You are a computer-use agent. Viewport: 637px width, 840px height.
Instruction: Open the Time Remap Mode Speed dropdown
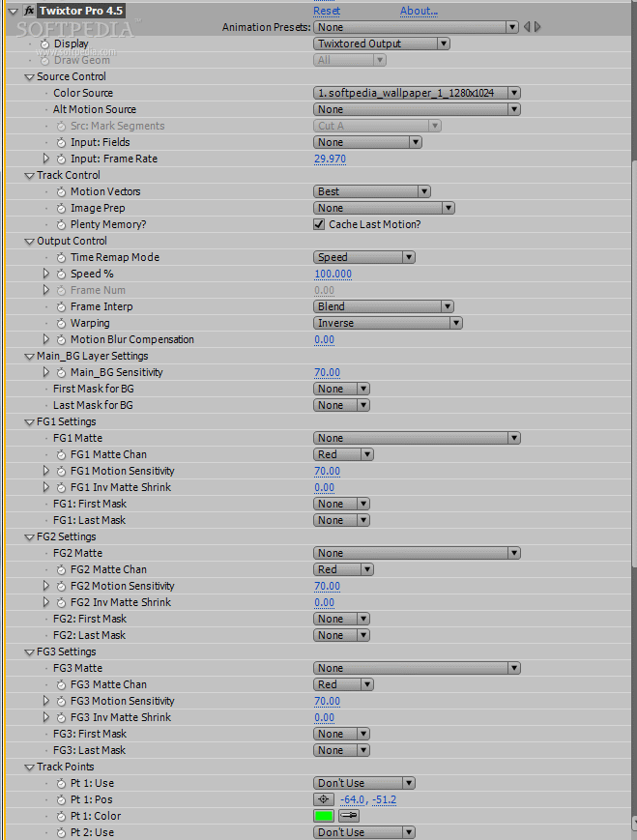(364, 257)
